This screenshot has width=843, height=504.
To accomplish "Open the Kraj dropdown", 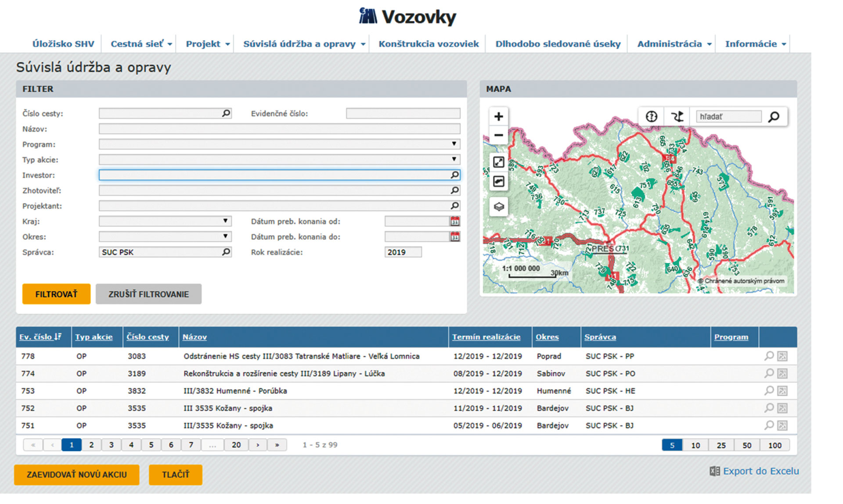I will (225, 221).
